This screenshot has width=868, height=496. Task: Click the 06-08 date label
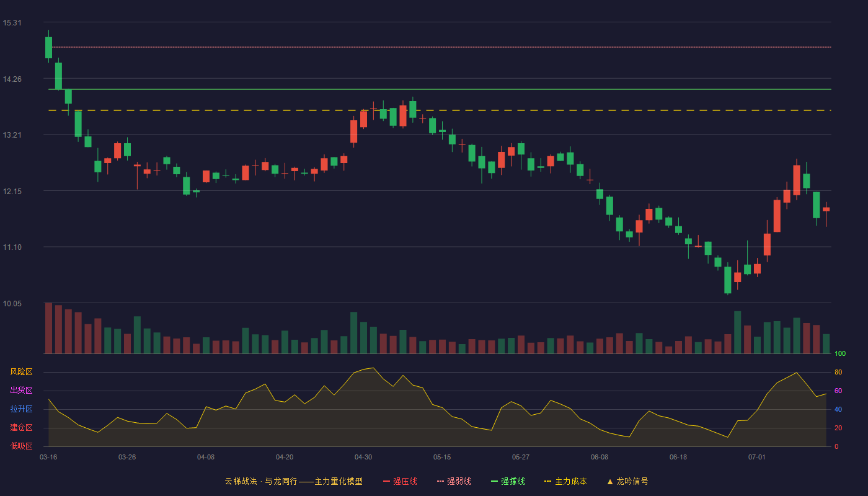(600, 457)
